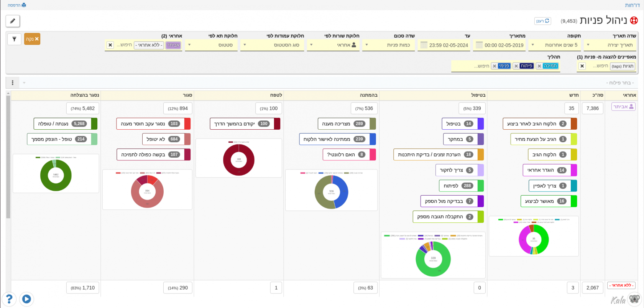
Task: Open the three-dot options menu
Action: [x=13, y=83]
